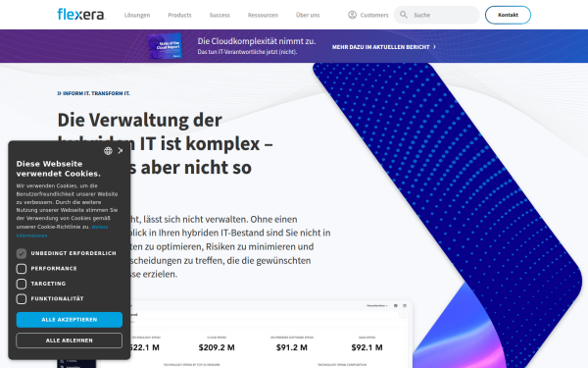Click 'Alle akzeptieren' button
Image resolution: width=588 pixels, height=368 pixels.
tap(70, 320)
